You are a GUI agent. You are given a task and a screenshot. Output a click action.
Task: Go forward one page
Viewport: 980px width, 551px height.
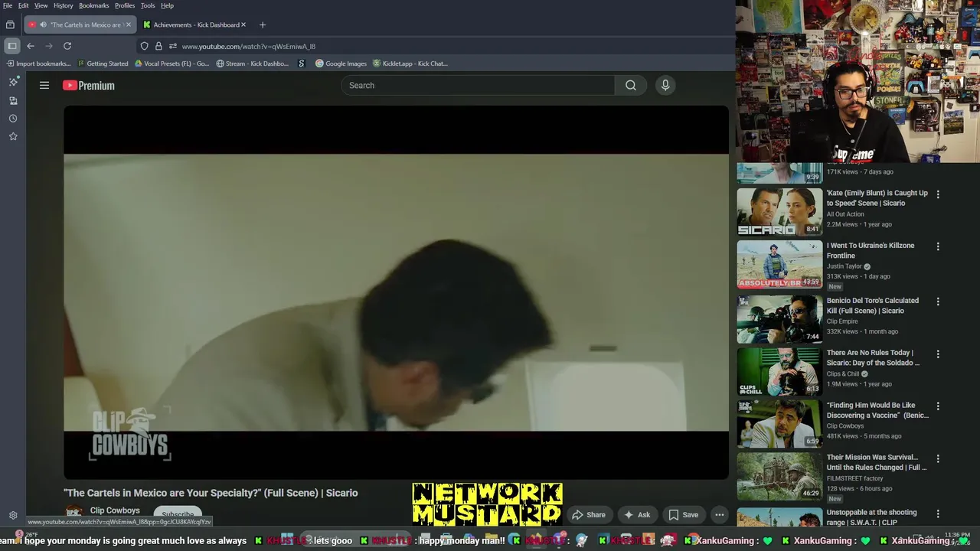click(49, 46)
